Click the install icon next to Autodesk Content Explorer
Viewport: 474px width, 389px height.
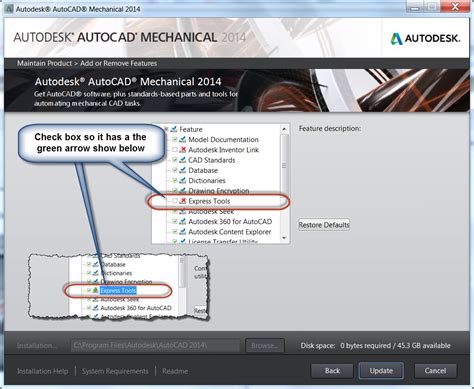[x=183, y=232]
